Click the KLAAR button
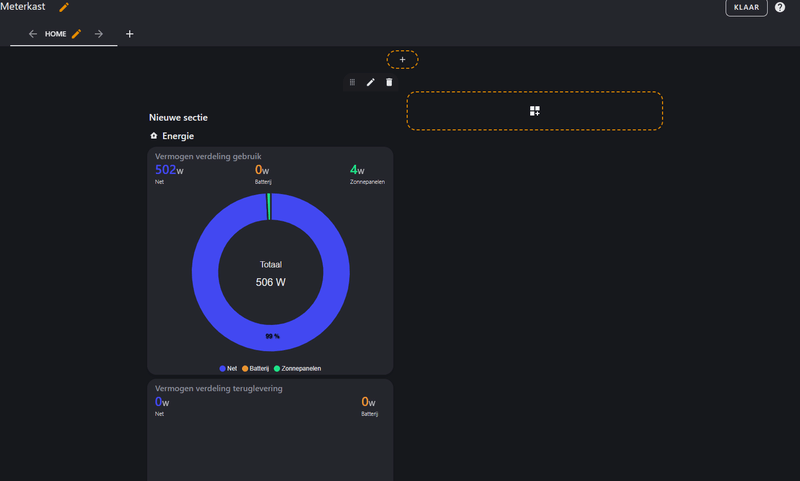Screen dimensions: 800x481 (x=746, y=7)
